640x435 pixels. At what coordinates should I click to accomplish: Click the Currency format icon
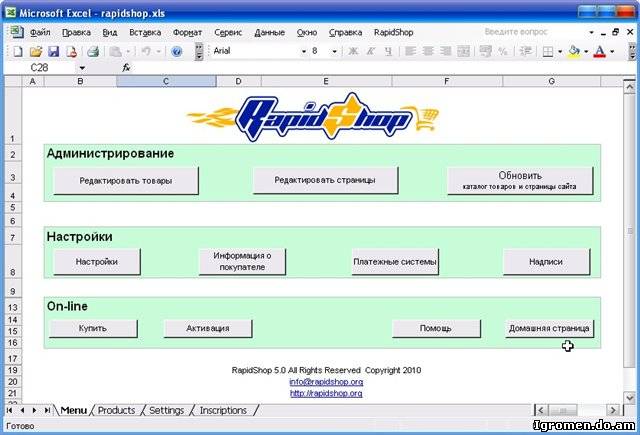click(x=485, y=51)
